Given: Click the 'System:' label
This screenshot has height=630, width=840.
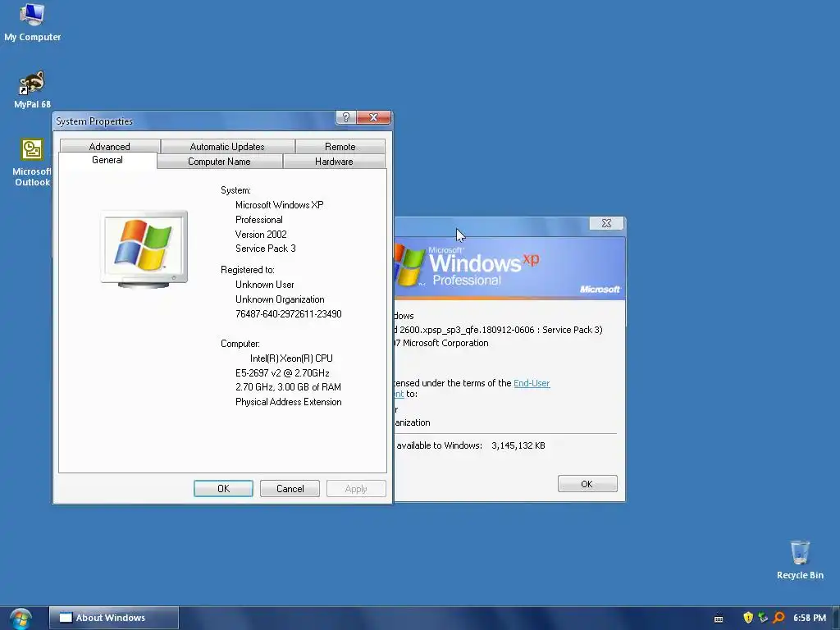Looking at the screenshot, I should (x=235, y=190).
